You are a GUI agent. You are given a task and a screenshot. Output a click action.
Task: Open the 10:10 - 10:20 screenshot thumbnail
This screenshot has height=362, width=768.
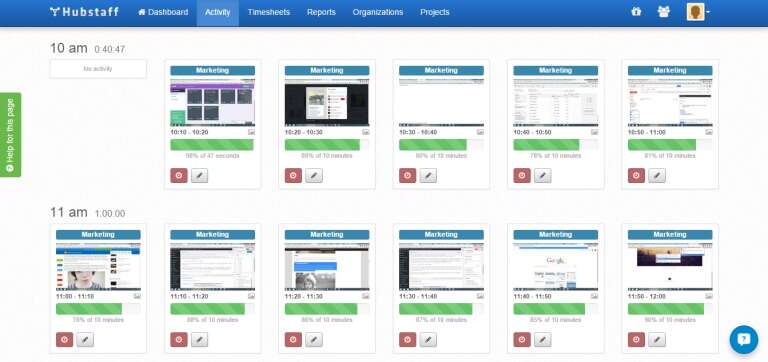coord(213,102)
